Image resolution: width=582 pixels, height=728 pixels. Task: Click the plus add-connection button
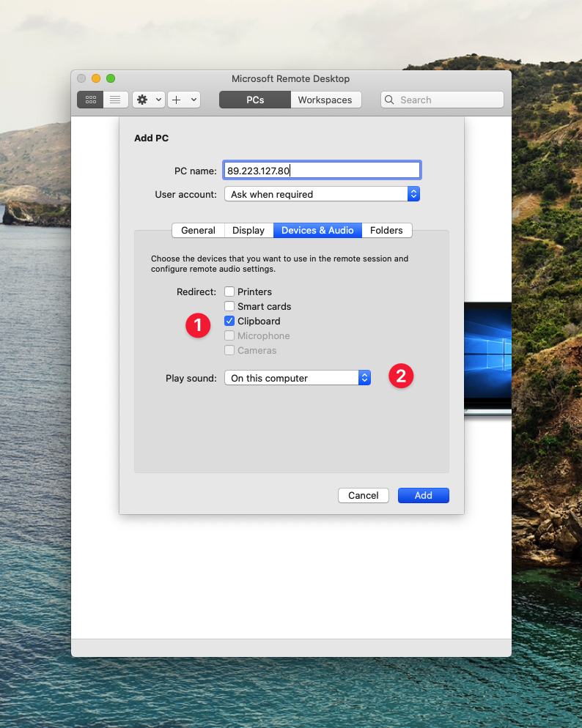click(x=177, y=100)
